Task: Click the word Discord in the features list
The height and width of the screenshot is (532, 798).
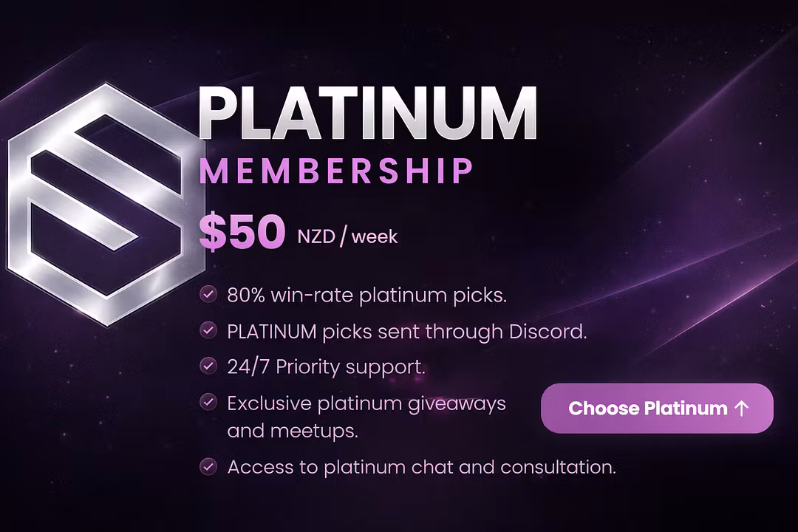Action: [x=548, y=331]
